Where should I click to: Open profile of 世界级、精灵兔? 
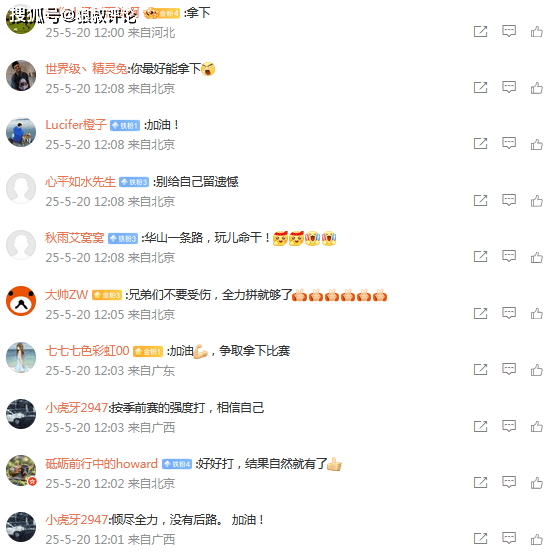(86, 68)
